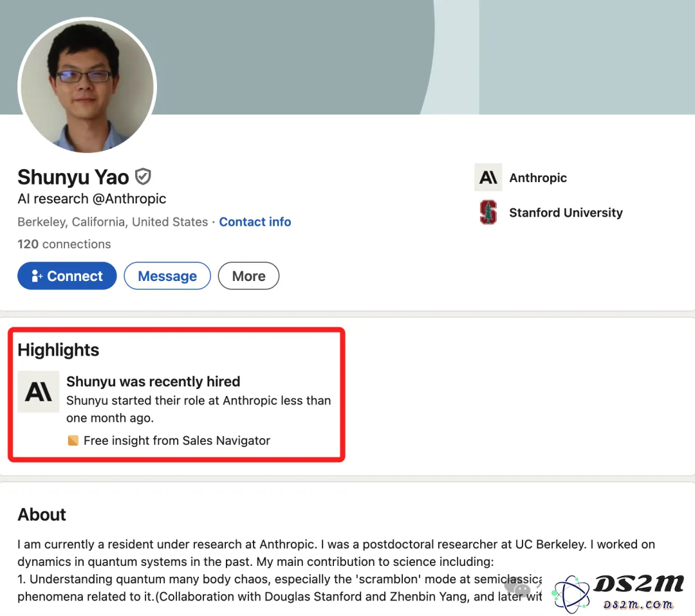Click the verified shield badge beside the name
Viewport: 695px width, 616px height.
[143, 176]
